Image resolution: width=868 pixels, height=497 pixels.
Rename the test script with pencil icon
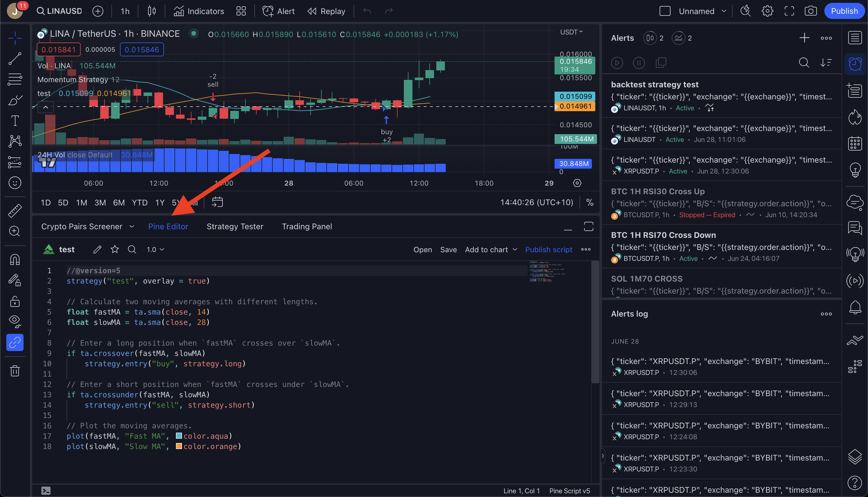click(97, 250)
